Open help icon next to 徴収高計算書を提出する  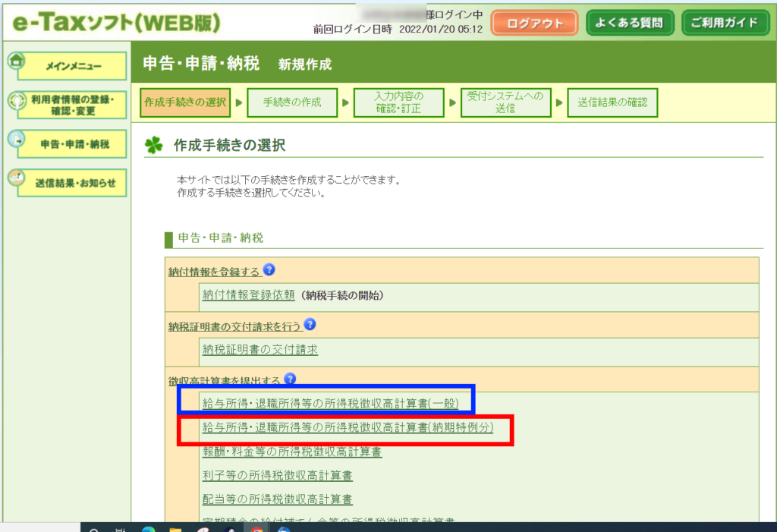(x=290, y=379)
